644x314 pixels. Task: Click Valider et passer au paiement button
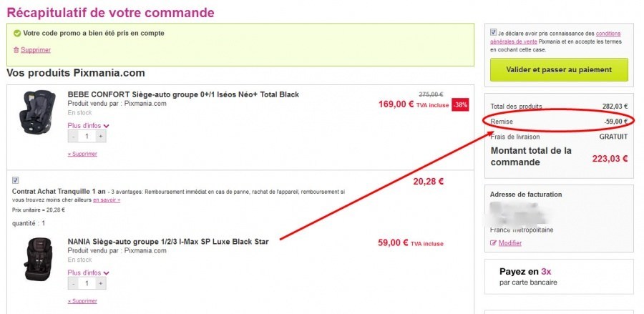tap(559, 70)
